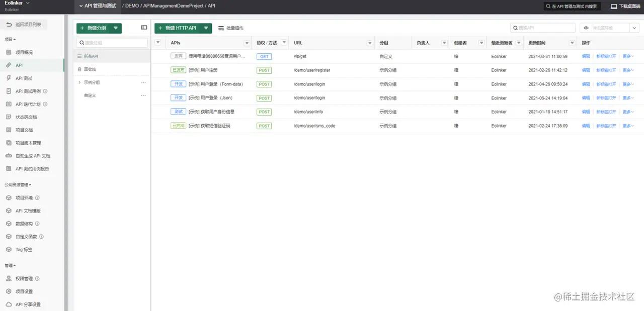Click more options dots for 示例分组

143,82
